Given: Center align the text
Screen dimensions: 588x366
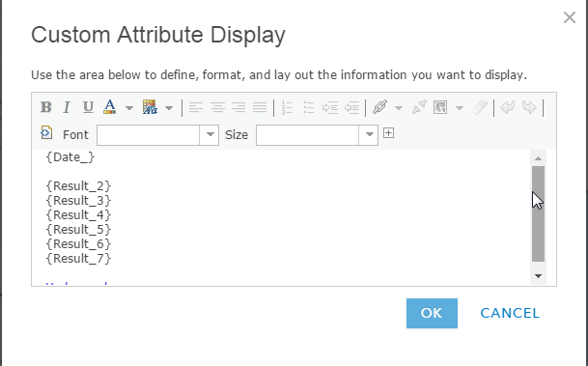Looking at the screenshot, I should [217, 107].
